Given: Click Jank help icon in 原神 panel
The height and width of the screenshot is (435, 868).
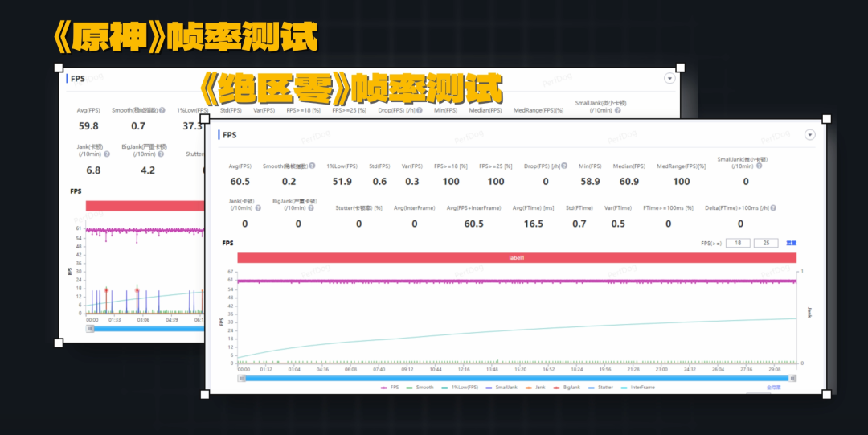Looking at the screenshot, I should click(x=107, y=153).
